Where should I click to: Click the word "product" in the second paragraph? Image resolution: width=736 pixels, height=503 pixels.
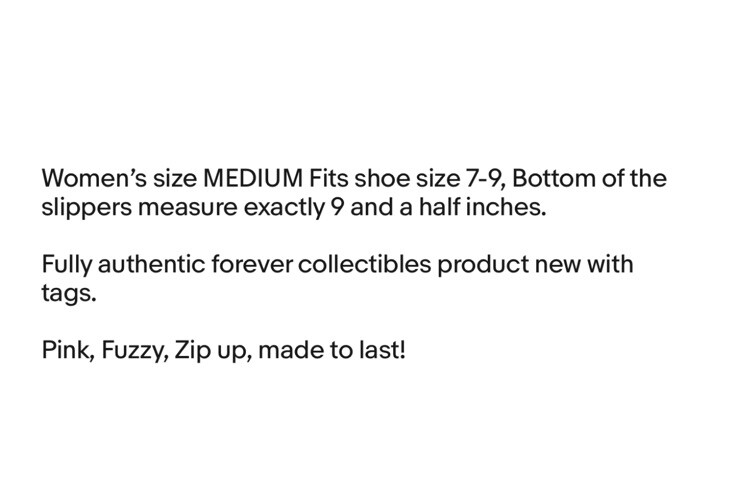coord(483,265)
